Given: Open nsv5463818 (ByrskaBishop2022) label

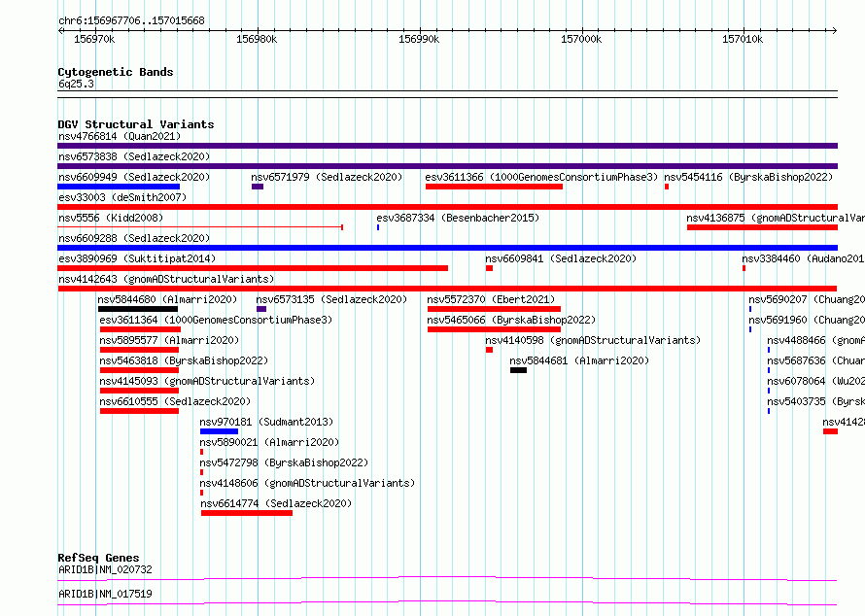Looking at the screenshot, I should tap(184, 360).
